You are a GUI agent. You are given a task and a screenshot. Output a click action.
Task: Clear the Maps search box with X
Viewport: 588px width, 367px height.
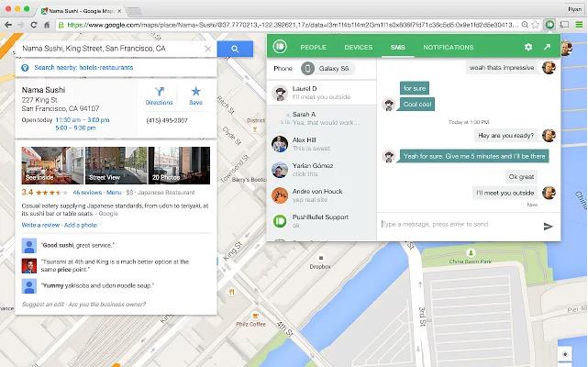click(208, 49)
